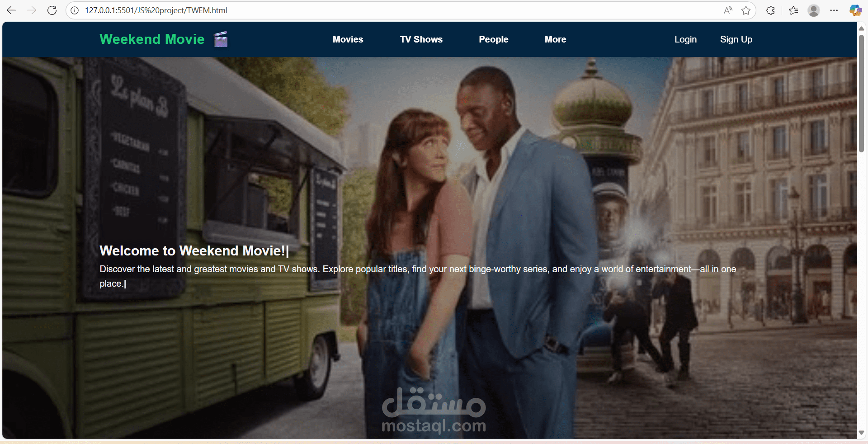Image resolution: width=868 pixels, height=444 pixels.
Task: Add this page to favorites
Action: pyautogui.click(x=746, y=10)
